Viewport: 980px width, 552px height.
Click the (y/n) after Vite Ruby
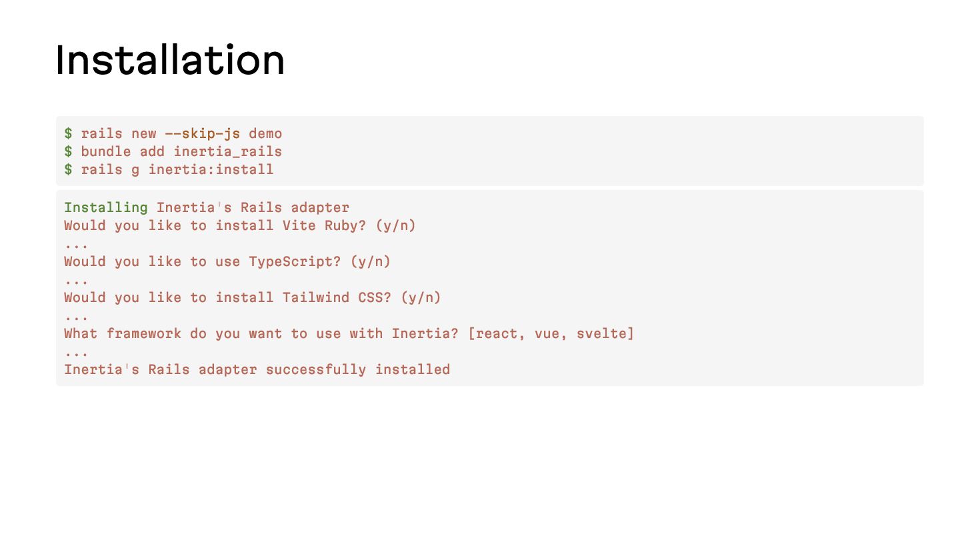(396, 225)
